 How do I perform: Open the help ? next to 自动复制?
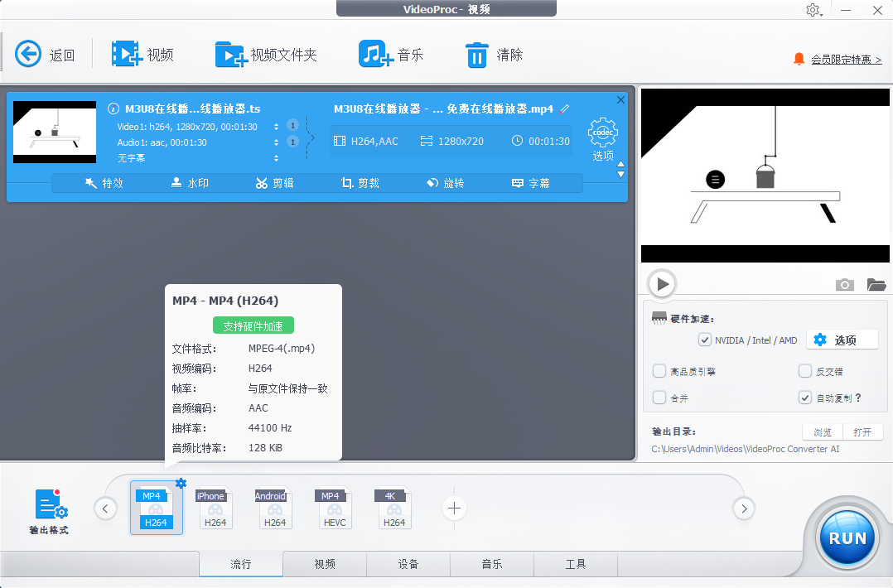858,398
